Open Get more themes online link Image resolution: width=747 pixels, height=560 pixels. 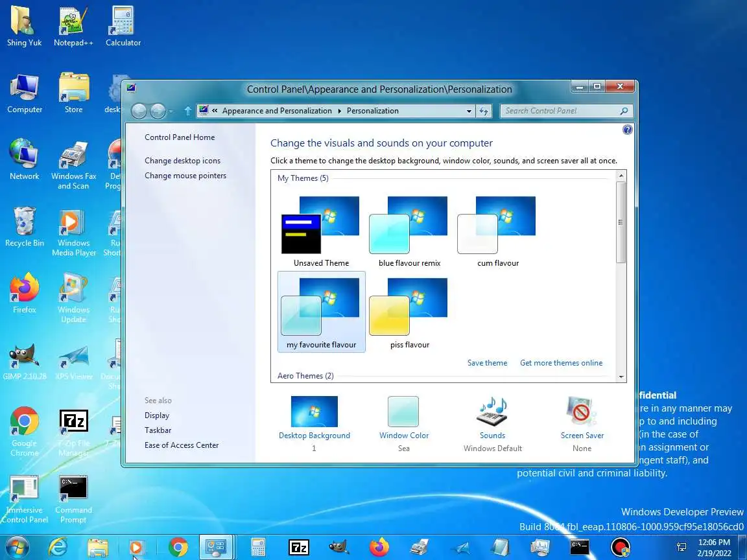tap(561, 363)
